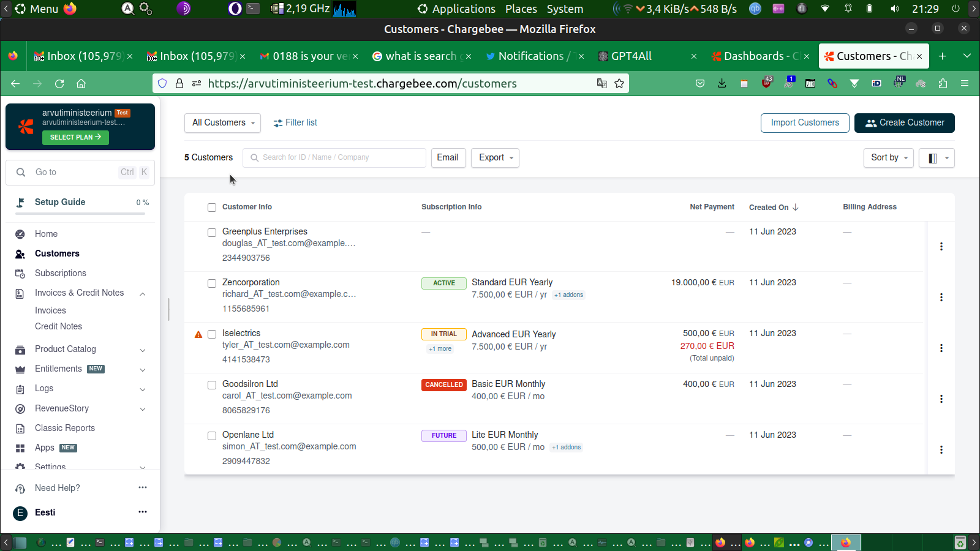
Task: Open actions menu for Zencorporation
Action: pyautogui.click(x=941, y=297)
